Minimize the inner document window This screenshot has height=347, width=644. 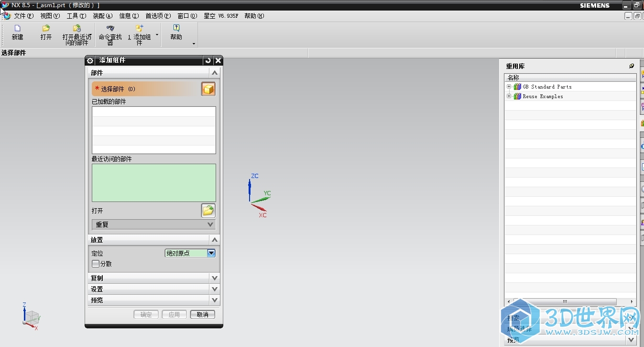pos(629,16)
